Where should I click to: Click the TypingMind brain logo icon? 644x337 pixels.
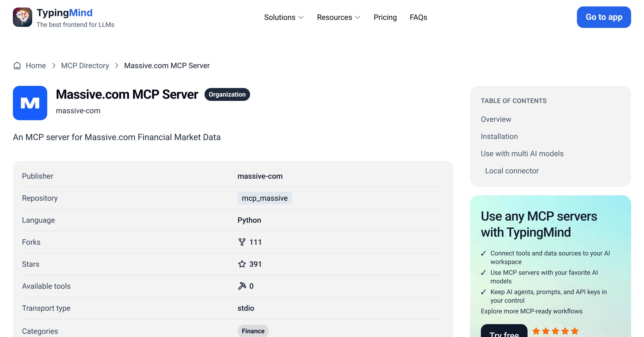[x=23, y=17]
